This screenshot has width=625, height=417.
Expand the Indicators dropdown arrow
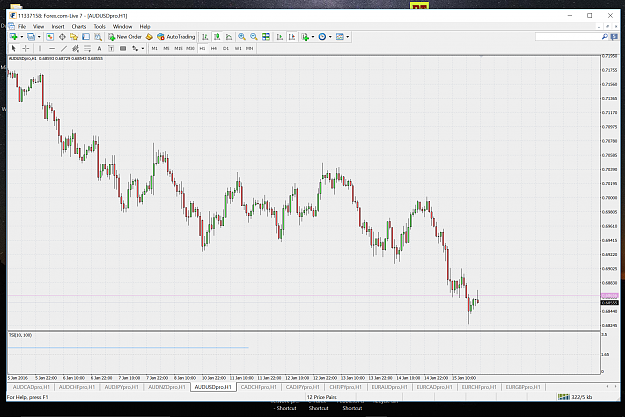tap(313, 37)
